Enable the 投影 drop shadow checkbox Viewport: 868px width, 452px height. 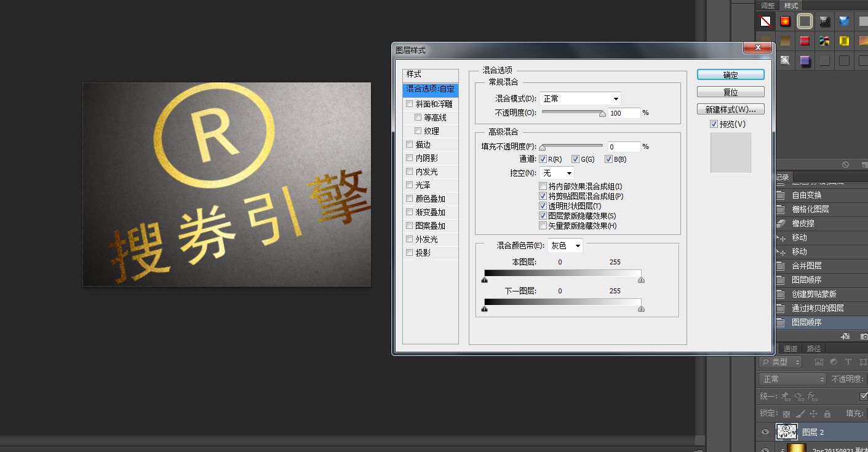tap(410, 253)
